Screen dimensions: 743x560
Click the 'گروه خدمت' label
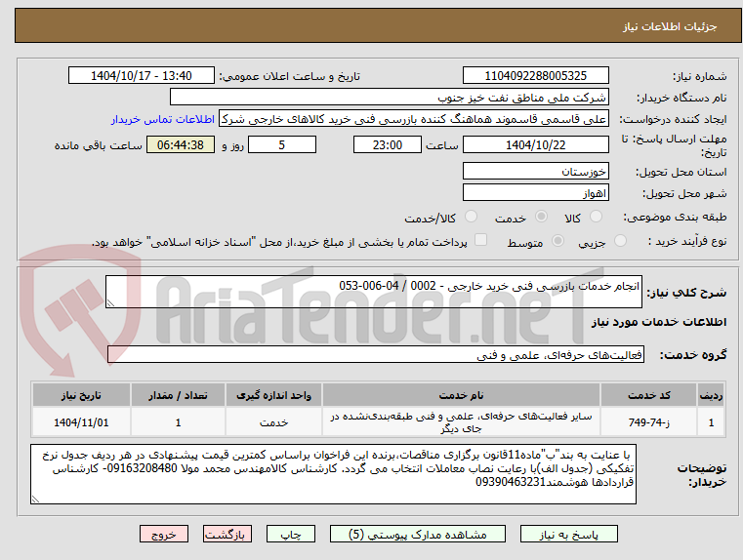point(693,354)
